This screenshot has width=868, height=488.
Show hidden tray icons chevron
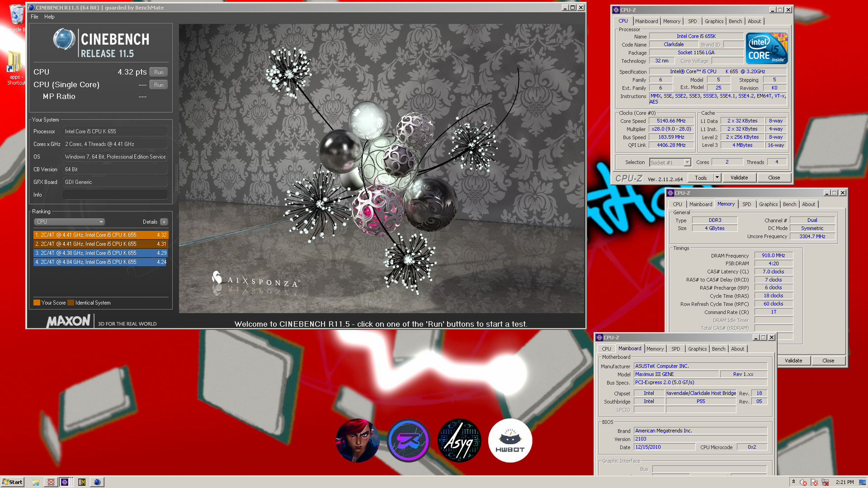tap(793, 482)
